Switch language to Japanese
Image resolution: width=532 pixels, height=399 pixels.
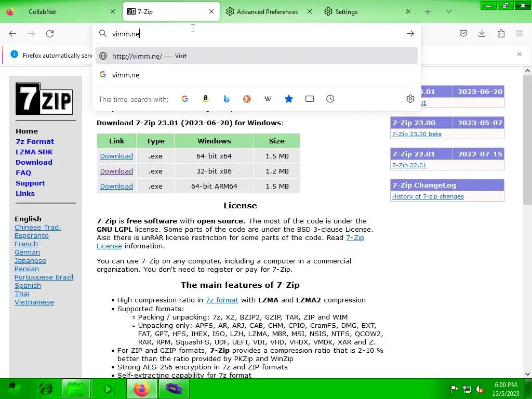(x=30, y=261)
